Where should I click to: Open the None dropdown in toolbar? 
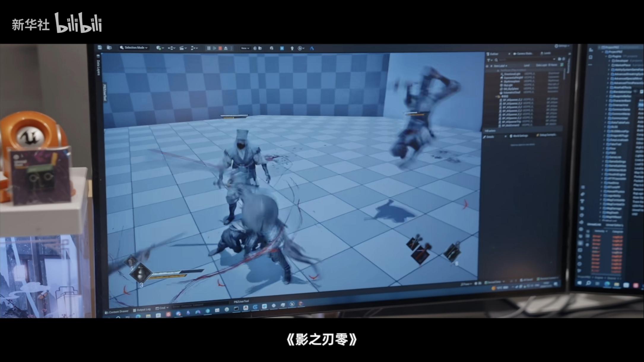(245, 48)
